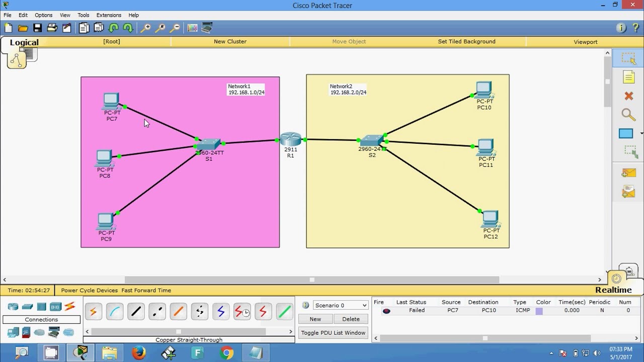The width and height of the screenshot is (644, 362).
Task: Select End Devices category
Action: (x=13, y=332)
